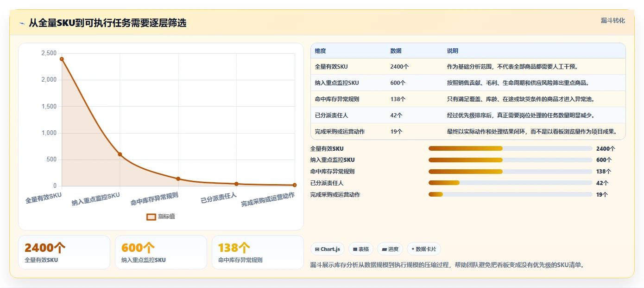Screen dimensions: 644x288
Task: Click the chart data point for 完成采购或运营动作
Action: coord(295,185)
